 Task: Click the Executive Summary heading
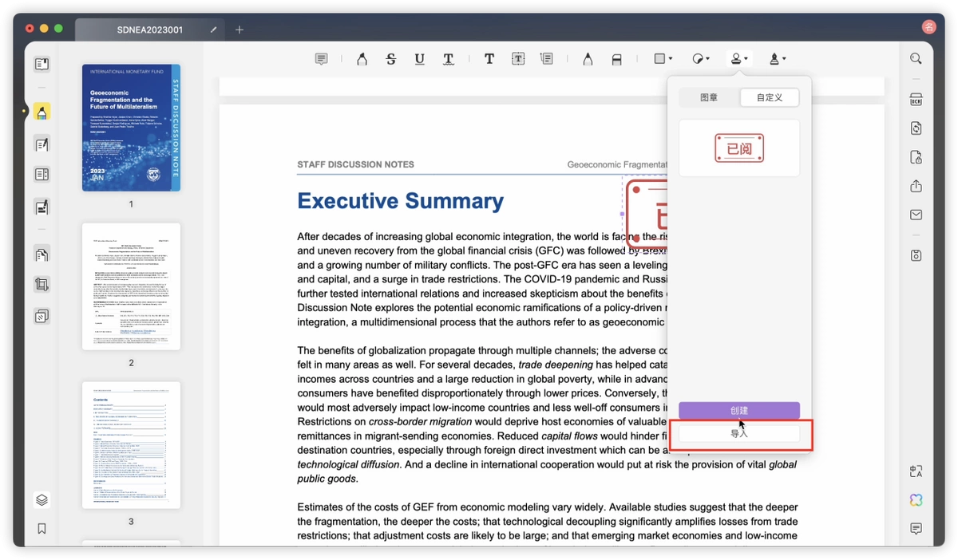(400, 200)
